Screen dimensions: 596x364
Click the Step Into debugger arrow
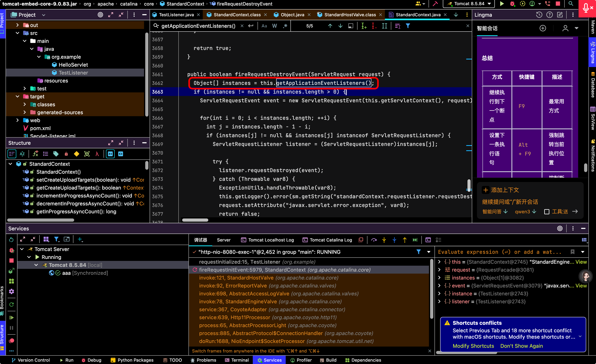[x=384, y=240]
